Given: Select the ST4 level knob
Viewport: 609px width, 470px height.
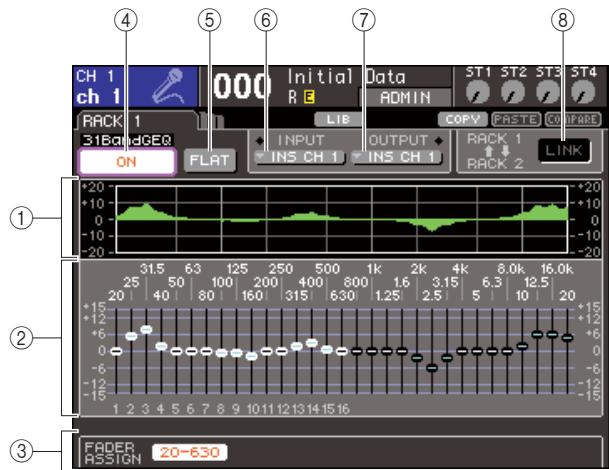Looking at the screenshot, I should coord(583,92).
